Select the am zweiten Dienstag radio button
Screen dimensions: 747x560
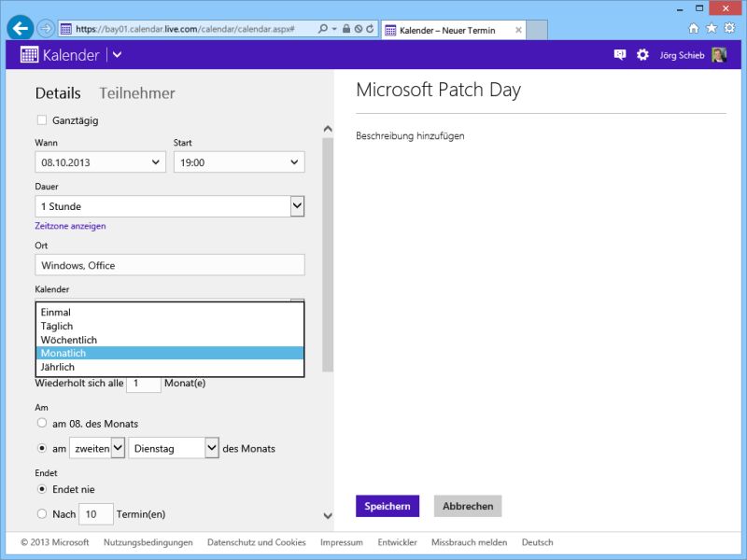[42, 448]
